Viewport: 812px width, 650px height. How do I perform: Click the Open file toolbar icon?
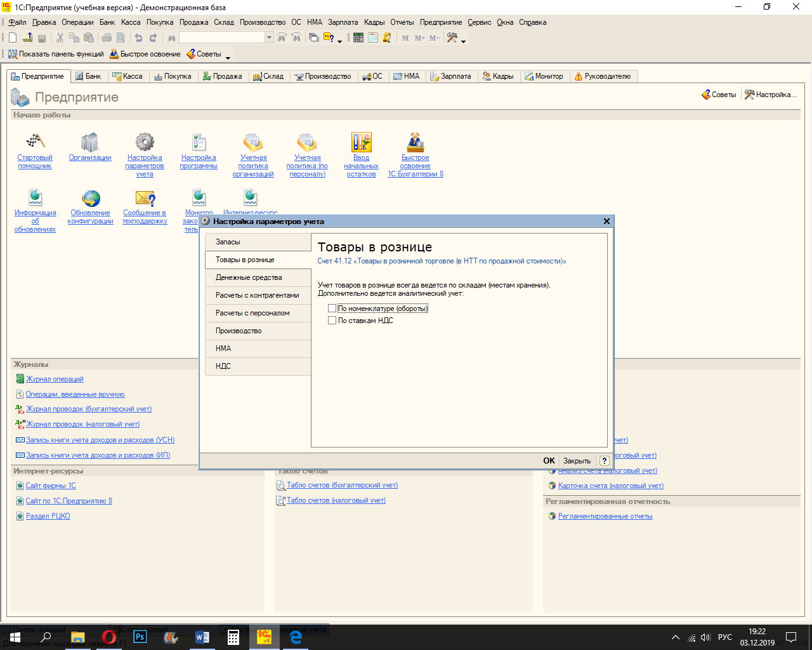click(27, 38)
